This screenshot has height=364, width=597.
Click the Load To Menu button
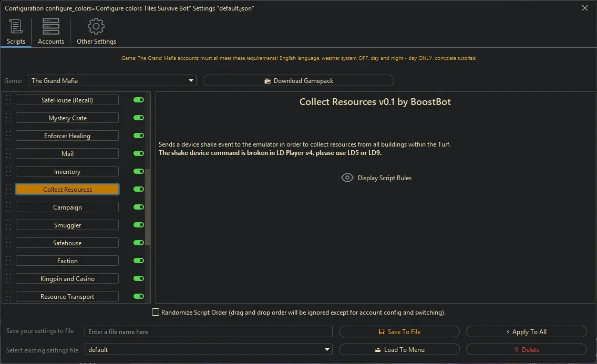coord(399,349)
